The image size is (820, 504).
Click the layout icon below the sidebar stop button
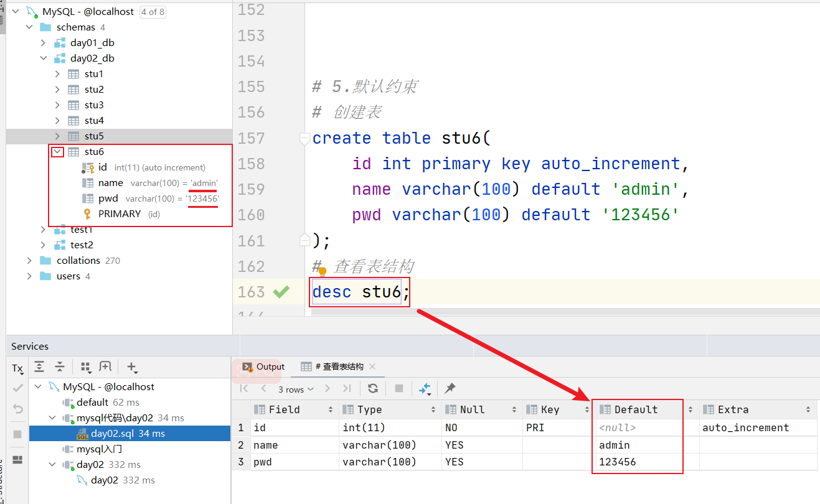click(x=17, y=460)
